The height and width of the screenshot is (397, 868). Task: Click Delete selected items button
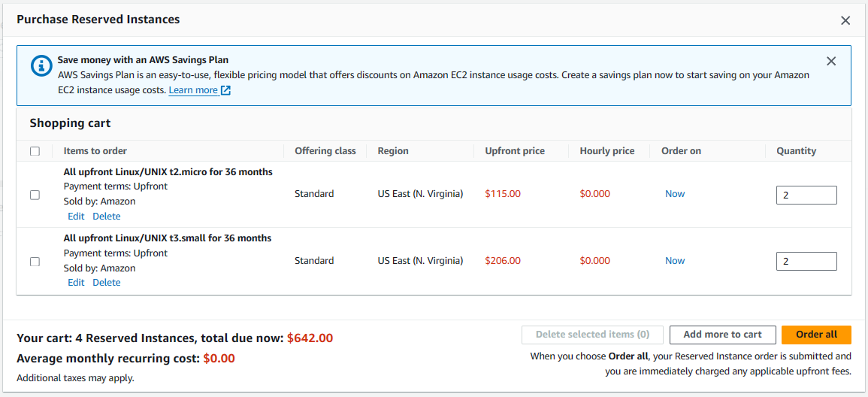coord(592,335)
